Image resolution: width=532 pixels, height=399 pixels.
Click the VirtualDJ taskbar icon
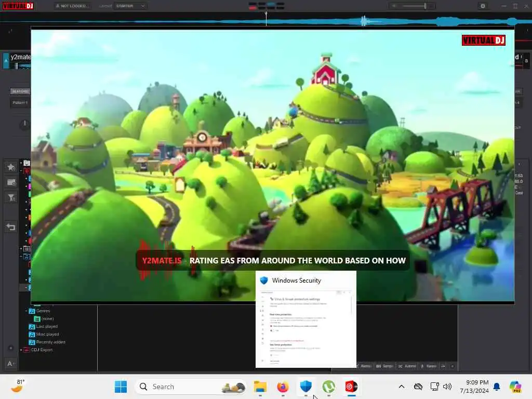(x=351, y=387)
